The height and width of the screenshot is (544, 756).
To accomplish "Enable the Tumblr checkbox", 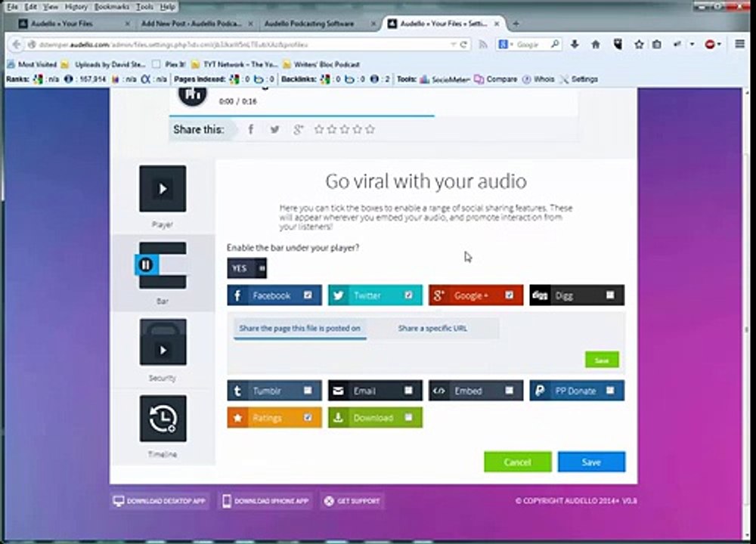I will pos(308,391).
